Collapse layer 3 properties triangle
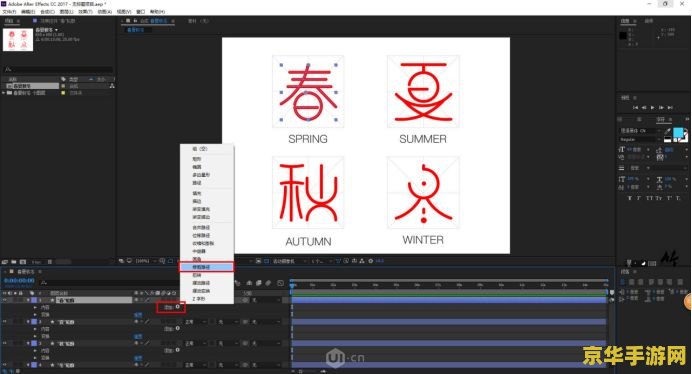 28,344
